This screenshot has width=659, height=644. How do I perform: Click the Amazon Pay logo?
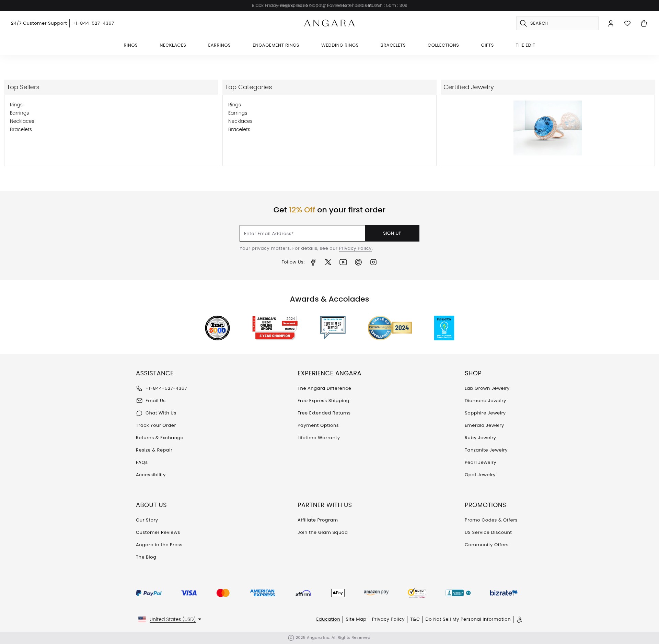(376, 593)
